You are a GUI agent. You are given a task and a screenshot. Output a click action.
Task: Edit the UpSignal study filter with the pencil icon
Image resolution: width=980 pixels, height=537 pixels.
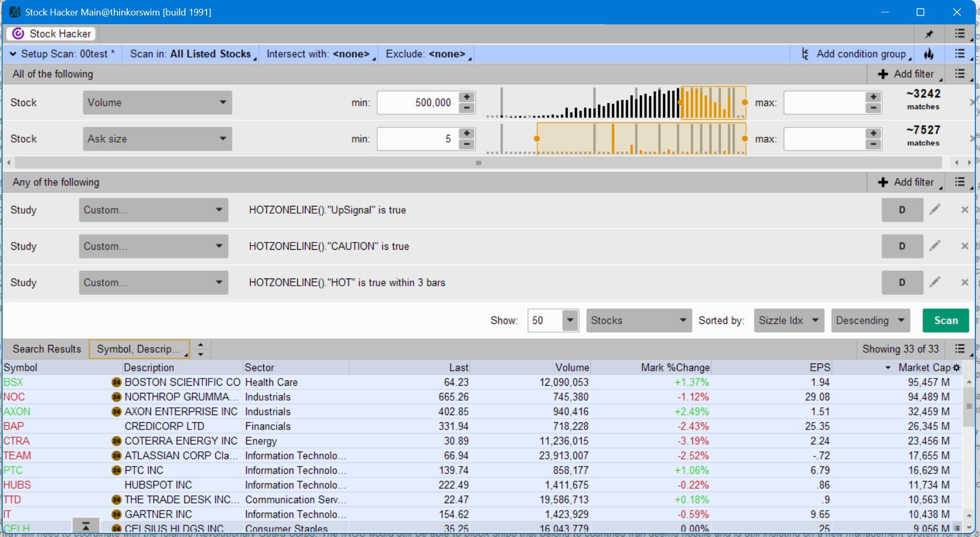[935, 210]
